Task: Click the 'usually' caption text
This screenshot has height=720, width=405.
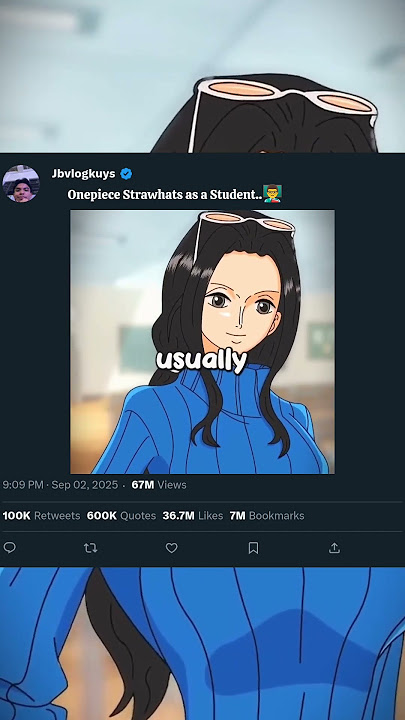Action: pyautogui.click(x=202, y=361)
